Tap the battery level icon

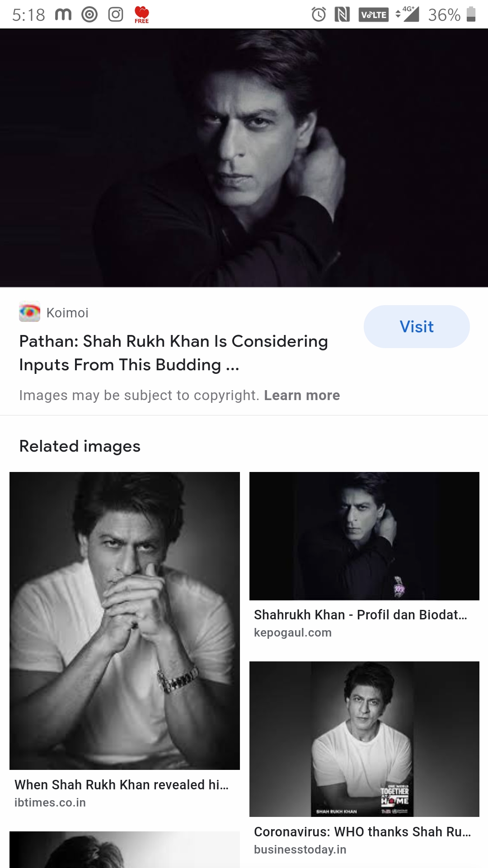pyautogui.click(x=471, y=14)
